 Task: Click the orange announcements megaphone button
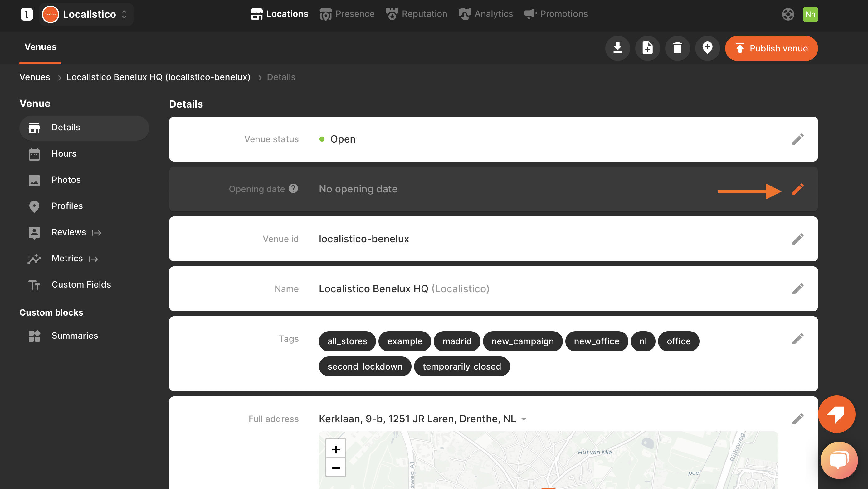pos(837,414)
